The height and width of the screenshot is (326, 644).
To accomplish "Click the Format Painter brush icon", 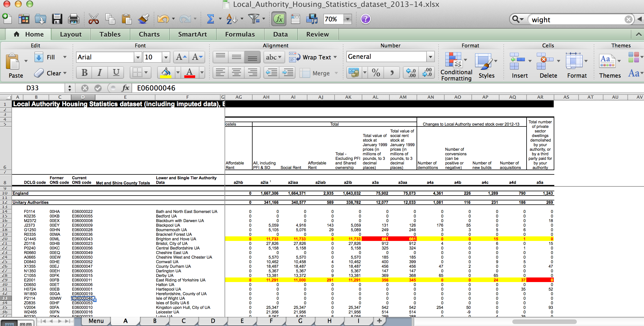I will pos(143,19).
